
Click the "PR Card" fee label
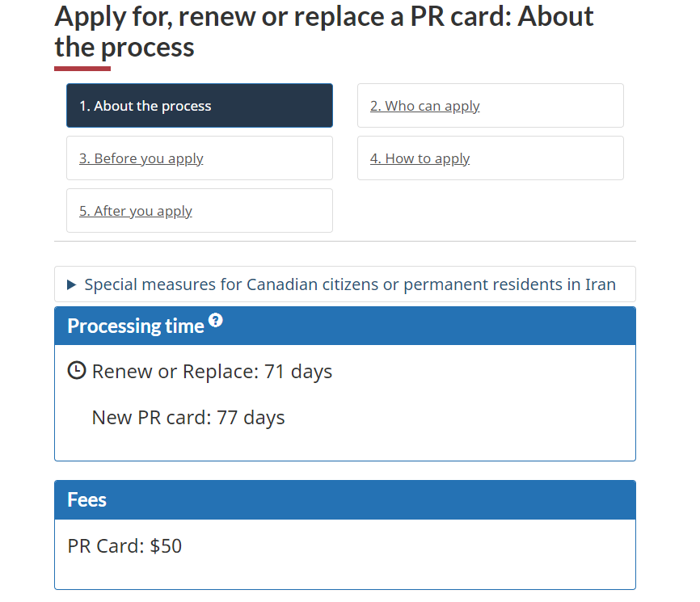[x=106, y=546]
